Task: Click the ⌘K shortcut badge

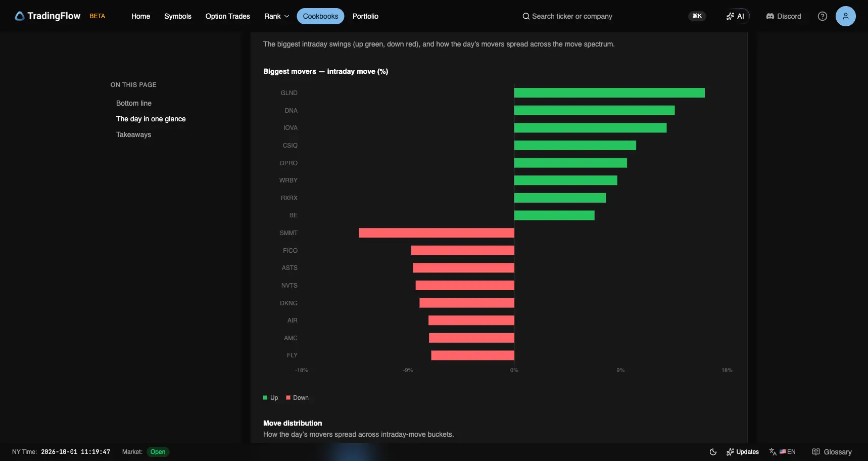Action: (x=697, y=16)
